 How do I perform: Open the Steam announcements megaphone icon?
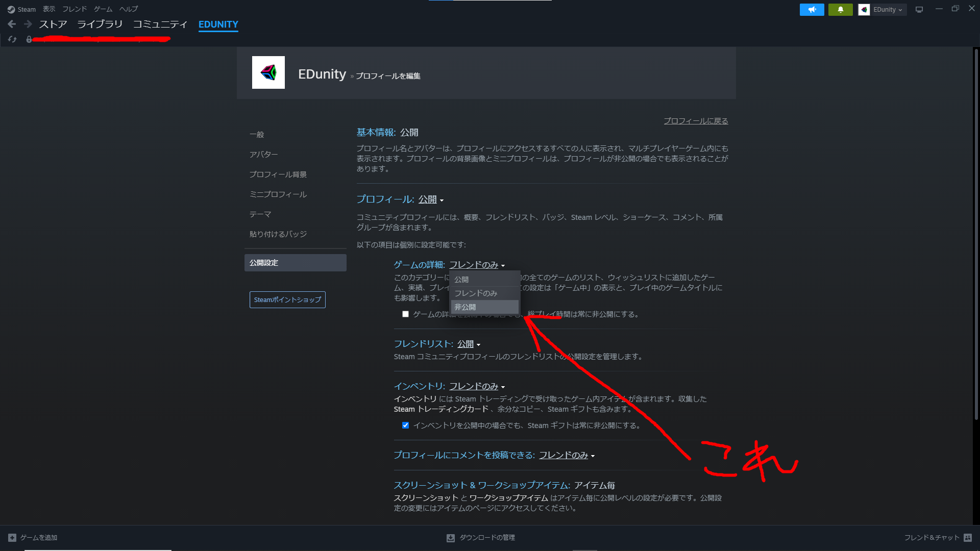pyautogui.click(x=812, y=9)
